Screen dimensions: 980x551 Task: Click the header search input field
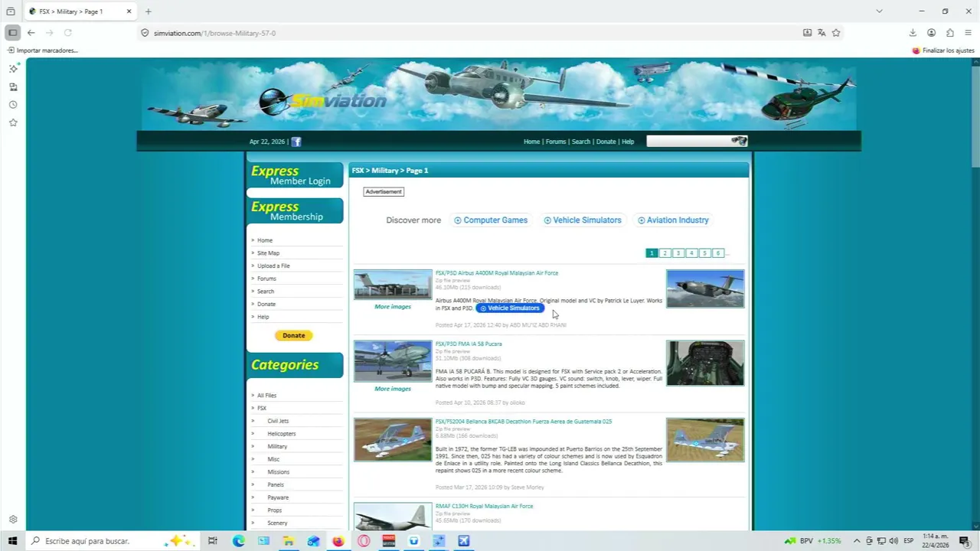coord(688,141)
